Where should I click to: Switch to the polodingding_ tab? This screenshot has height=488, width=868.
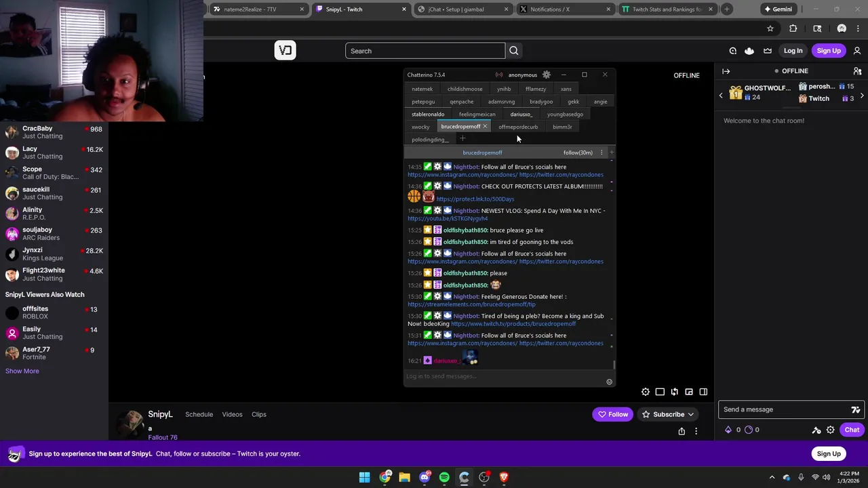(x=430, y=140)
